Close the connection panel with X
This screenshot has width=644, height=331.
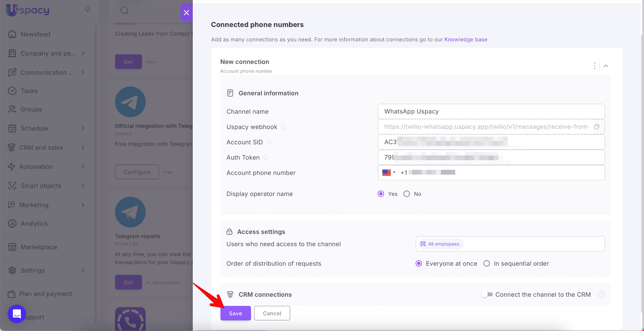[186, 13]
